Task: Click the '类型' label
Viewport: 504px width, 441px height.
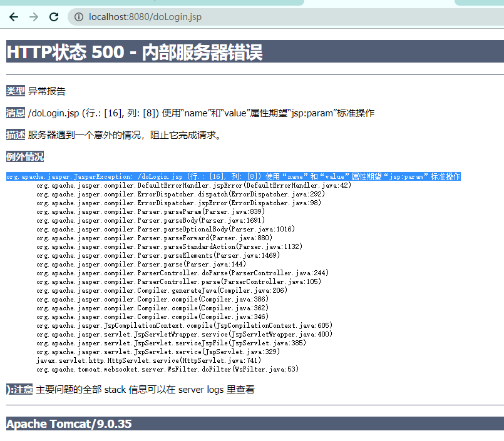Action: (15, 91)
